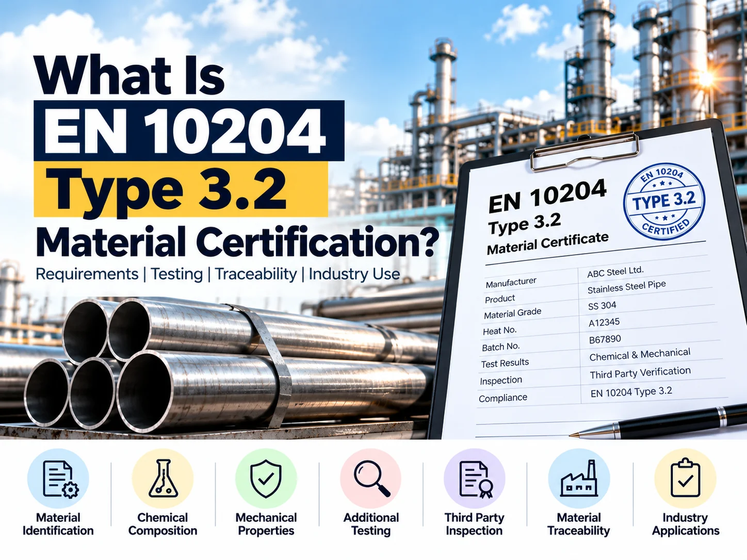Screen dimensions: 747x560
Task: Select the "Material Certificate" title on the clipboard
Action: pos(548,243)
